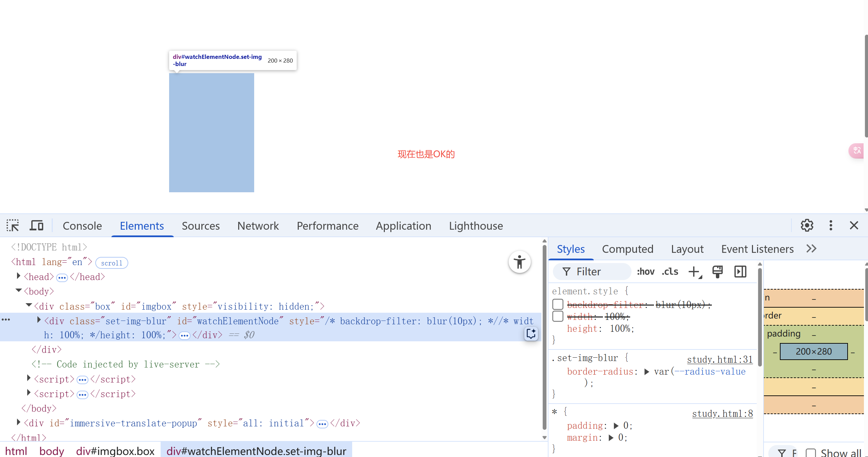Open DevTools settings gear
Screen dimensions: 868x457
(x=807, y=225)
